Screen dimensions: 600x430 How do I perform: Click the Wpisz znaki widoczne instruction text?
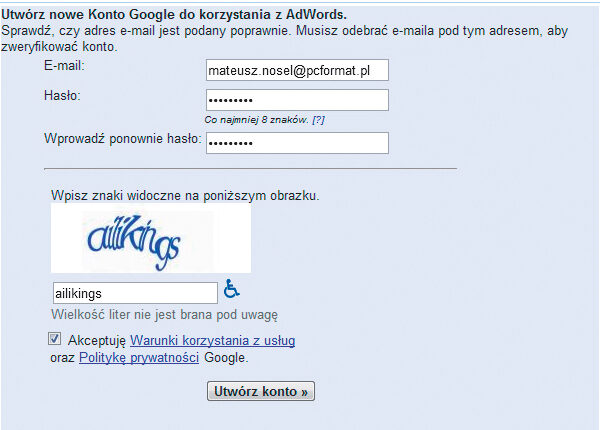[x=185, y=196]
